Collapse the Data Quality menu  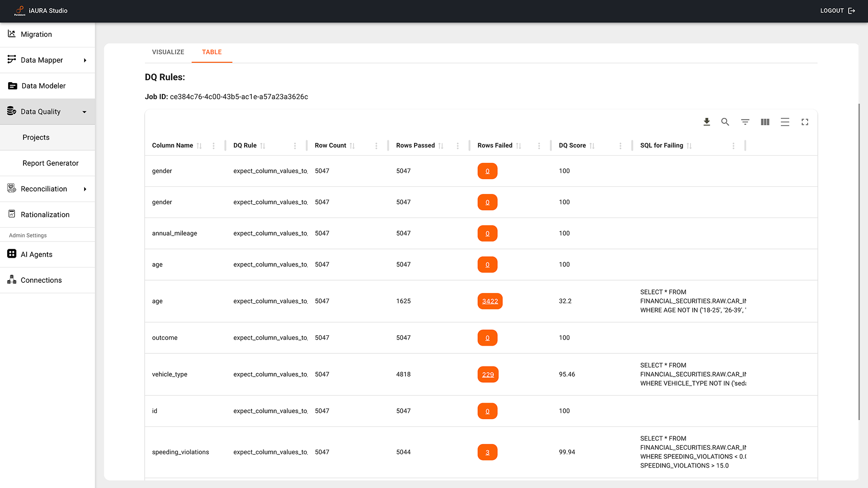[x=84, y=112]
